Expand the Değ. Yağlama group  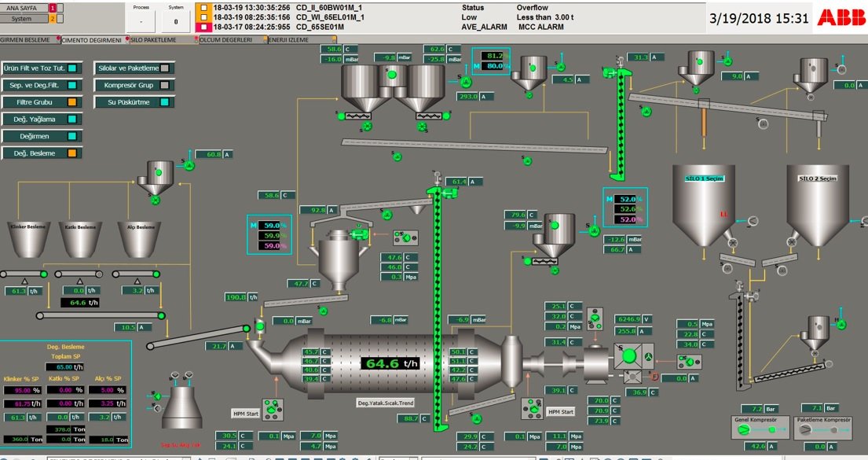(x=40, y=120)
